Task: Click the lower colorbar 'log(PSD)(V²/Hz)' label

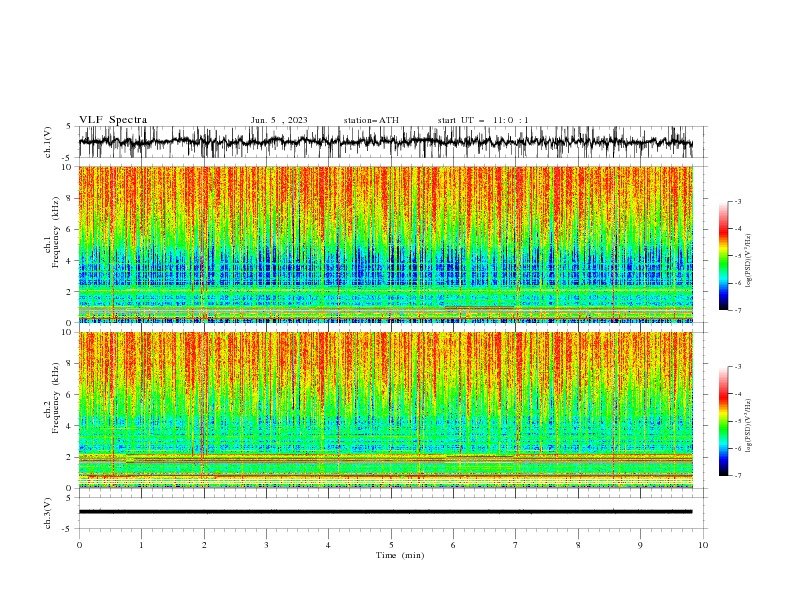Action: [749, 426]
